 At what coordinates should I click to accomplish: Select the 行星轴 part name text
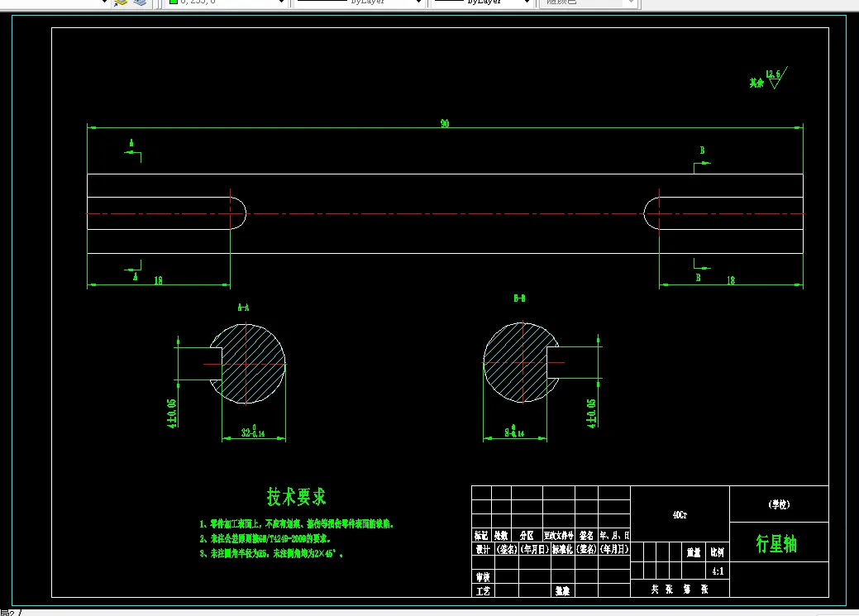click(776, 544)
